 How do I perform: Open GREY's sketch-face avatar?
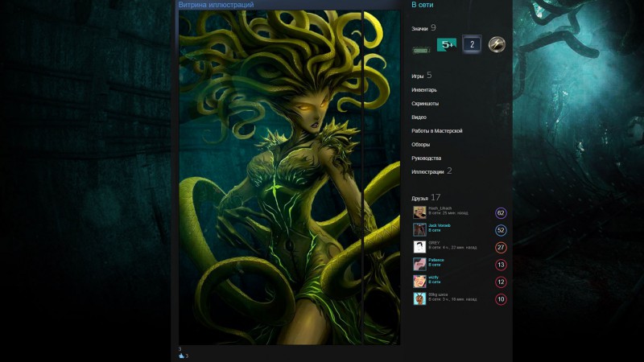(419, 247)
